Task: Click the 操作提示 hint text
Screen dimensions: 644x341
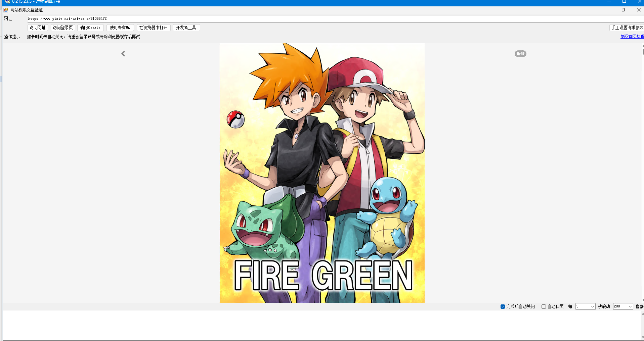Action: click(83, 37)
